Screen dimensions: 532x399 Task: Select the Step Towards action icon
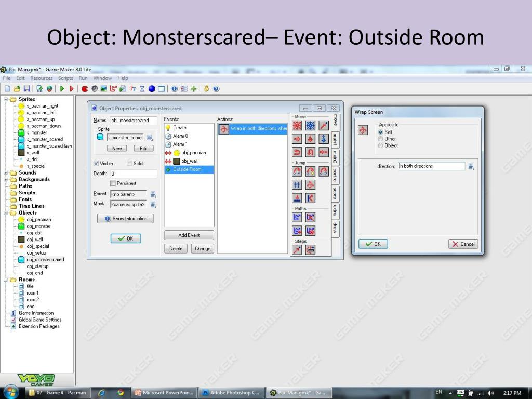coord(297,250)
